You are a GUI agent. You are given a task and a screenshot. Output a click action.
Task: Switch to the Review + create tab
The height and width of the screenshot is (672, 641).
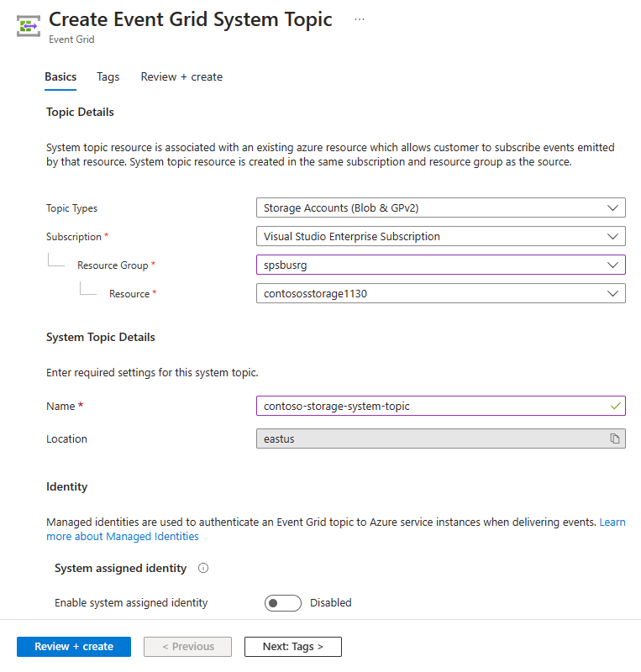181,76
